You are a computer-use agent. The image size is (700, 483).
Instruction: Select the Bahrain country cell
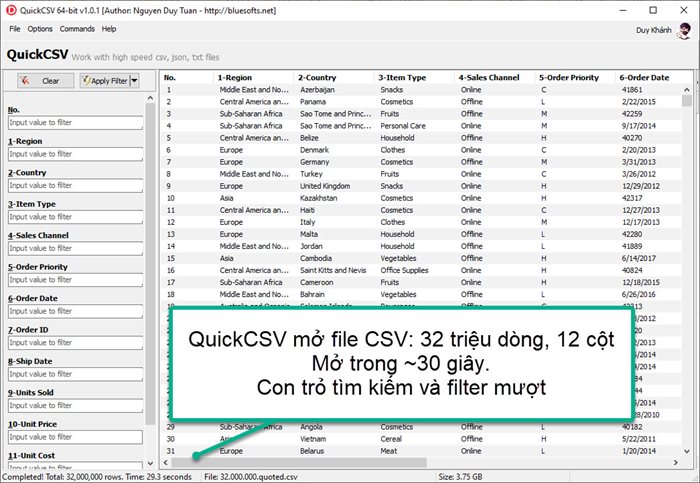(x=312, y=295)
